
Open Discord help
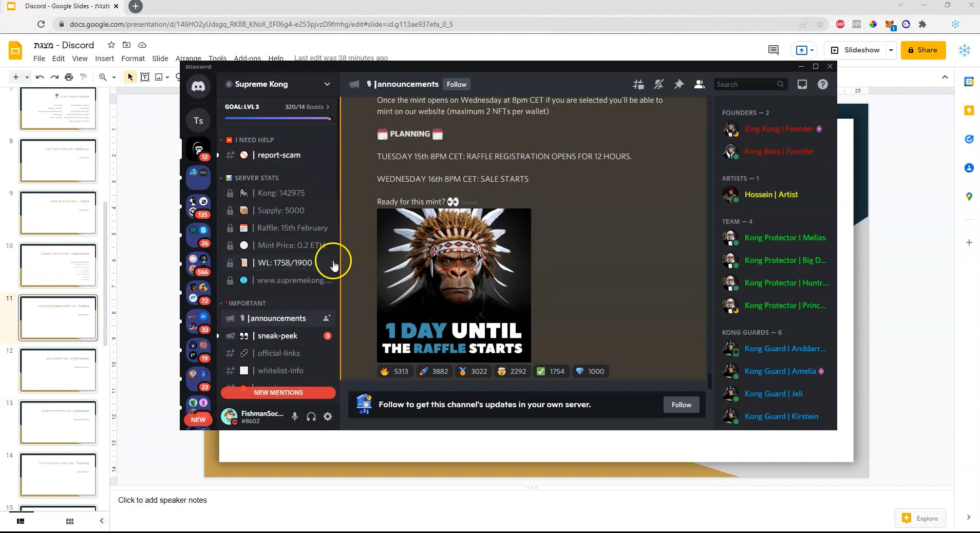click(x=822, y=84)
